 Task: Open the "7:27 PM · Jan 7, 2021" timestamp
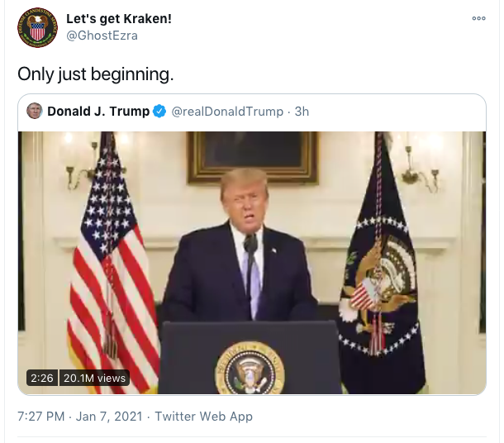point(81,417)
